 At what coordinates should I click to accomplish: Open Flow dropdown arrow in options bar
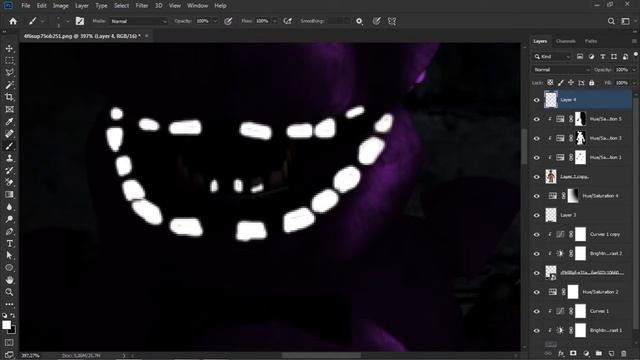click(x=274, y=21)
